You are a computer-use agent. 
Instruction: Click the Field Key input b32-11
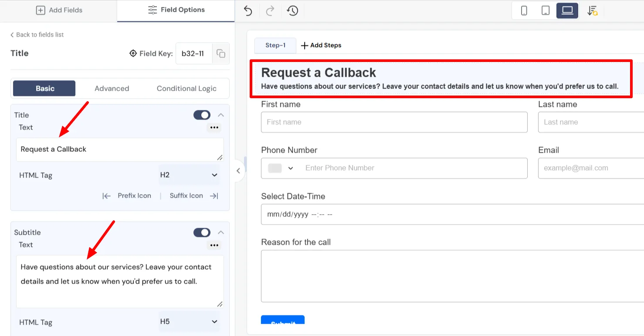(194, 54)
